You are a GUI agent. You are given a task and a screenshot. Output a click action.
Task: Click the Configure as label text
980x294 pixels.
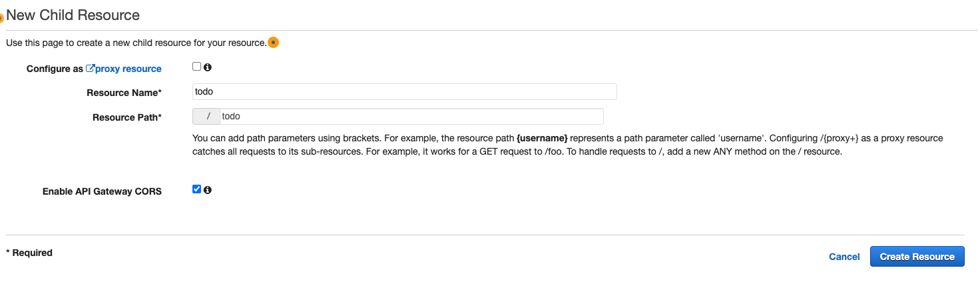click(55, 69)
